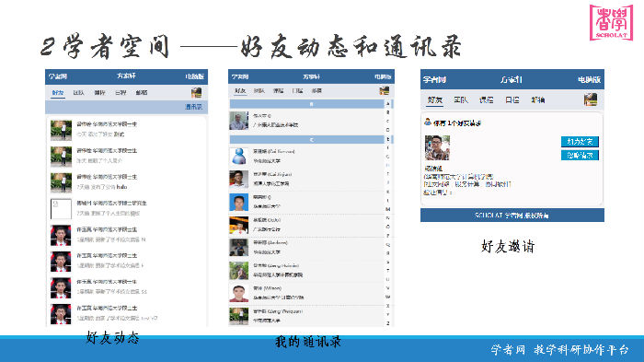Viewport: 644px width, 362px height.
Task: Select the 好友 tab in 我的通讯录 screen
Action: pyautogui.click(x=240, y=90)
